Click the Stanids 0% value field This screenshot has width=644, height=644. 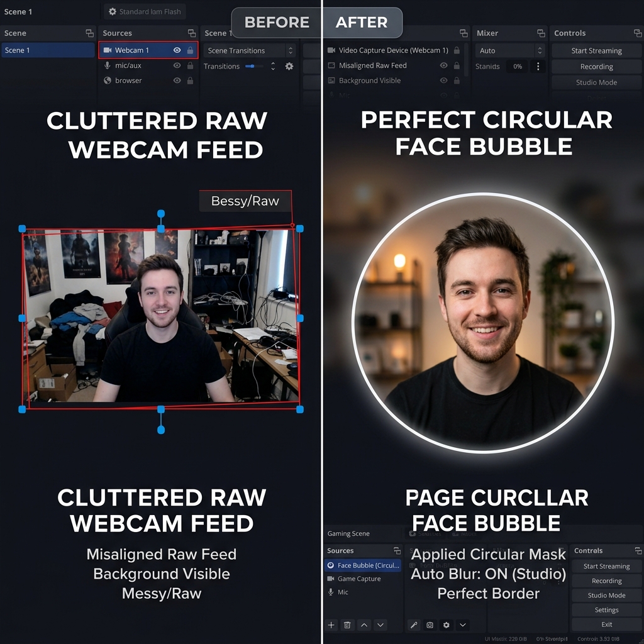(x=518, y=66)
